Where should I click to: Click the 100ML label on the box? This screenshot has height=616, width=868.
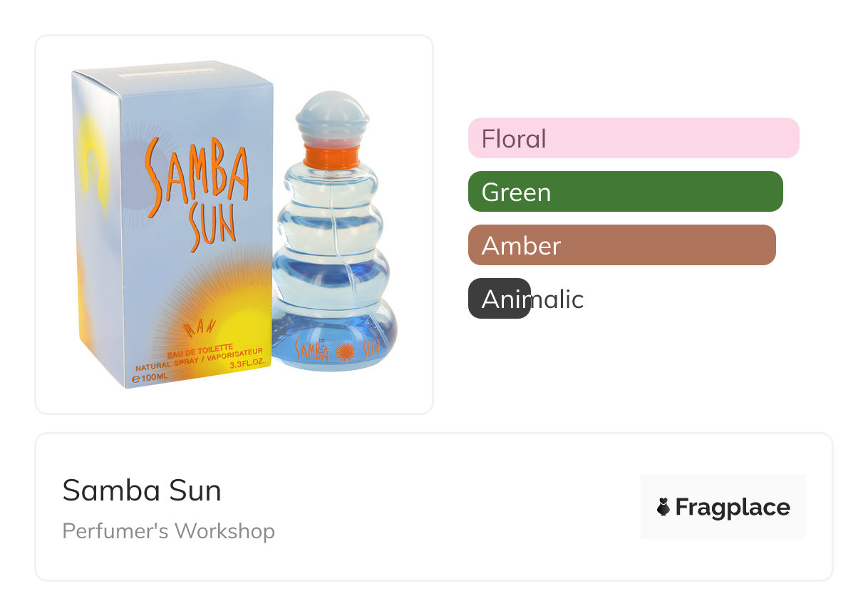point(150,376)
